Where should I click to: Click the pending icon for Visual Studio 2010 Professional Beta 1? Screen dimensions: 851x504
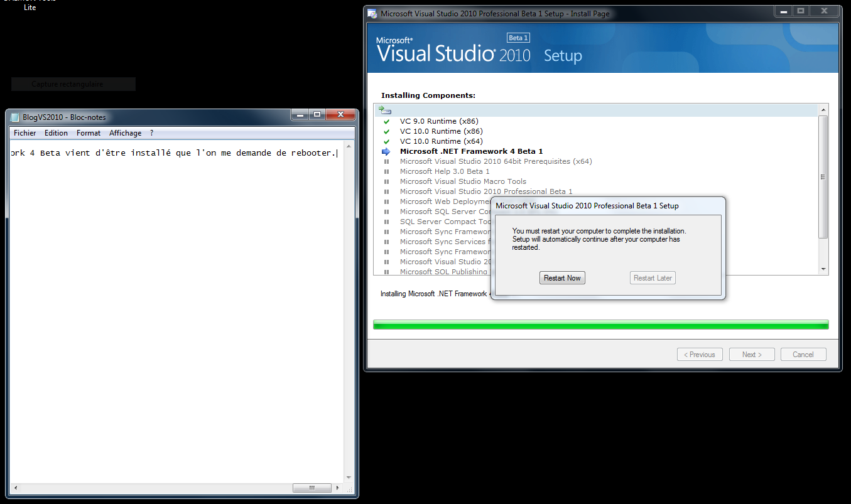(386, 191)
